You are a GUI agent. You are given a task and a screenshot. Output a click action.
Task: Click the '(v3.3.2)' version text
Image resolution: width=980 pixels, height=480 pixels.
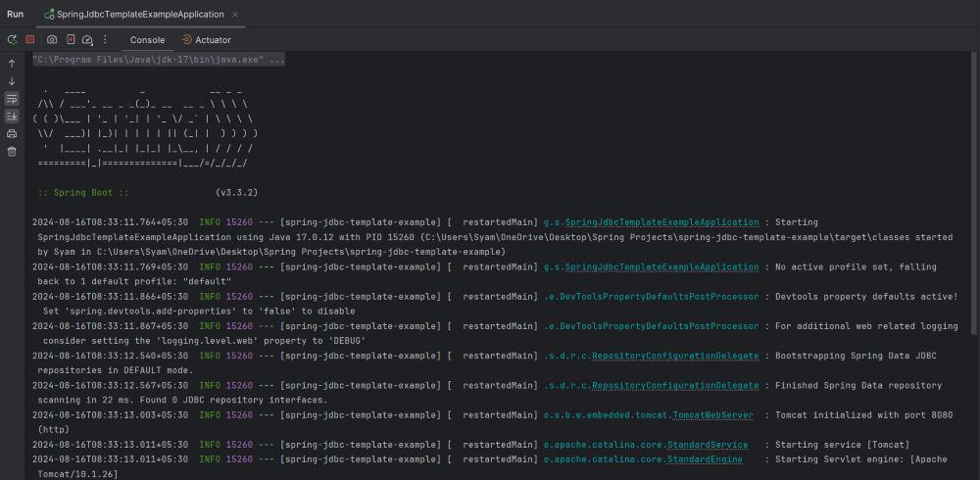tap(237, 193)
